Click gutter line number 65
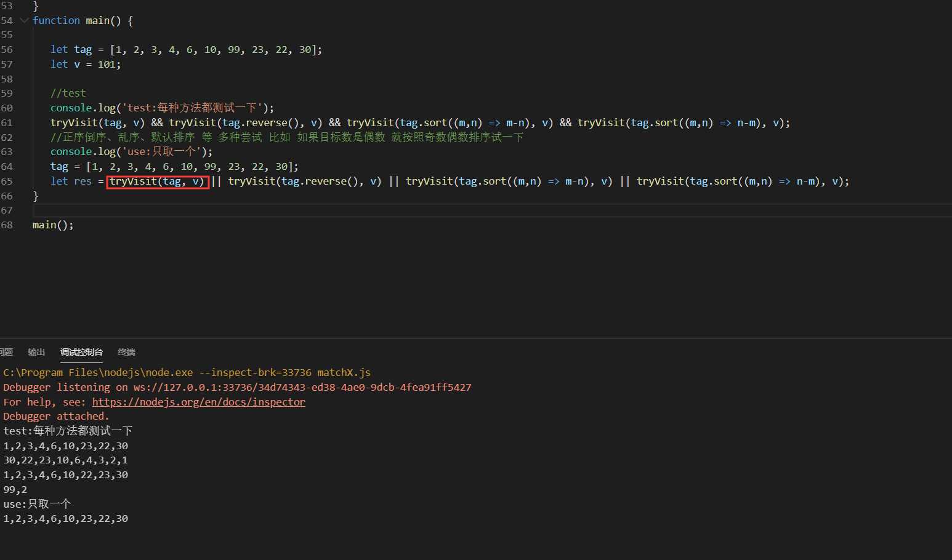 tap(7, 181)
